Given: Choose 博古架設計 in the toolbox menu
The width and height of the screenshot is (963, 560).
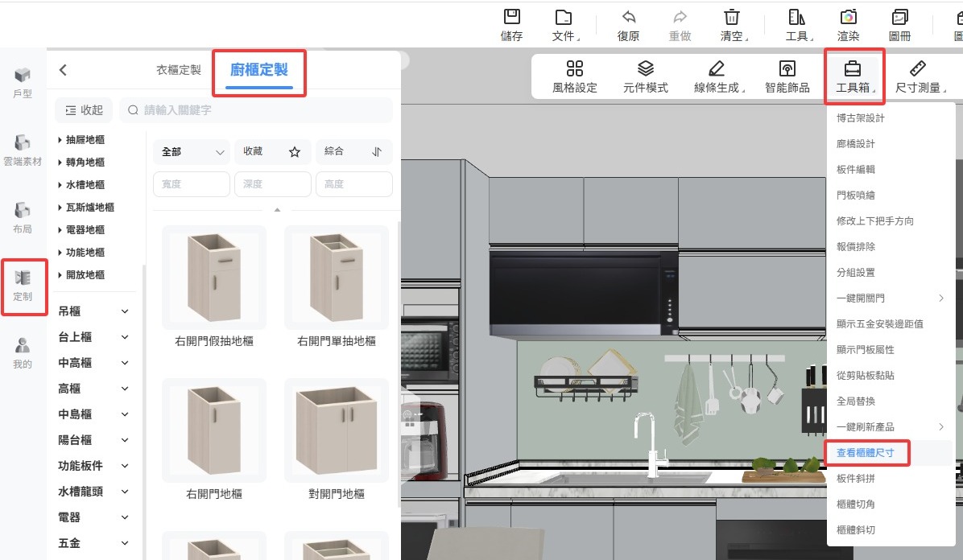Looking at the screenshot, I should pos(860,118).
